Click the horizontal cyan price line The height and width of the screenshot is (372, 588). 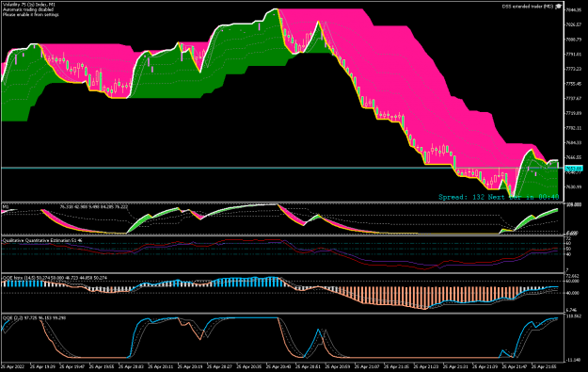(282, 169)
